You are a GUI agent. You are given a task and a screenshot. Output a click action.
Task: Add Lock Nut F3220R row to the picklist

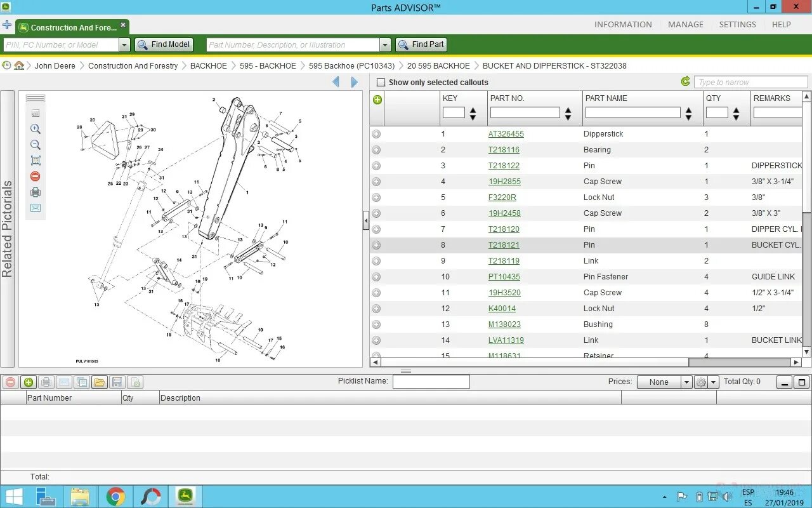[376, 197]
